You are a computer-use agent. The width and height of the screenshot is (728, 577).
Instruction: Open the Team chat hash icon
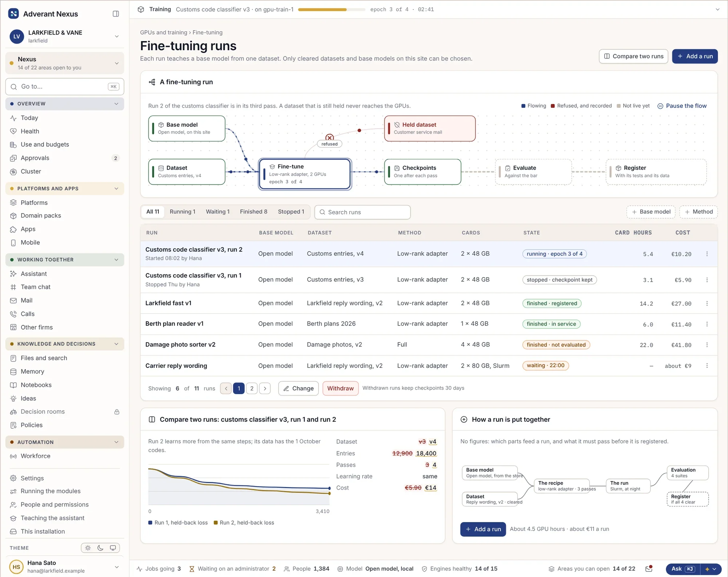tap(13, 287)
